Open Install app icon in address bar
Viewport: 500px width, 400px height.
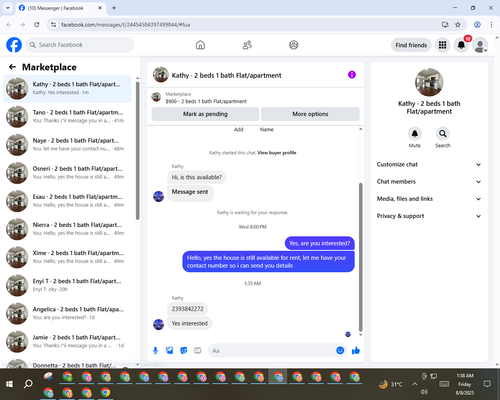click(x=445, y=25)
